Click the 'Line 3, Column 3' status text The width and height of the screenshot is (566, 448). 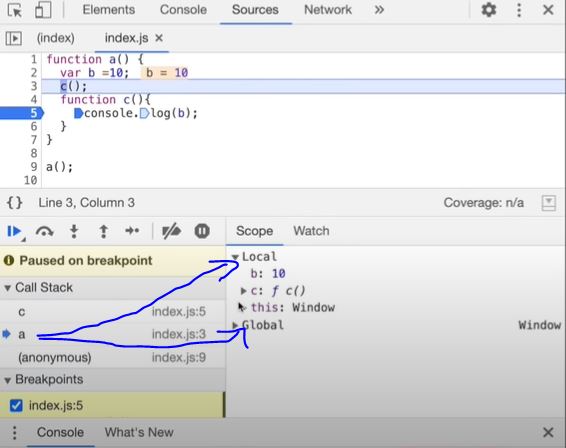87,203
